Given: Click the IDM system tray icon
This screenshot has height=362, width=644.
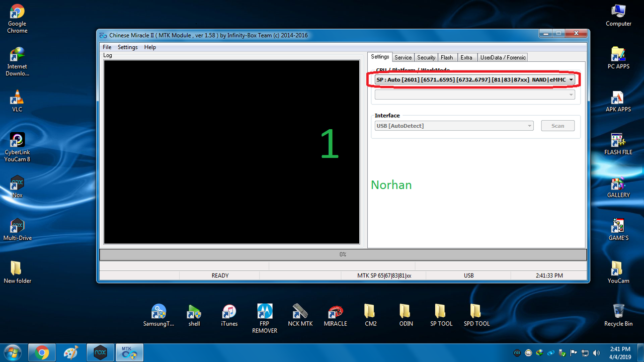Looking at the screenshot, I should pyautogui.click(x=540, y=353).
